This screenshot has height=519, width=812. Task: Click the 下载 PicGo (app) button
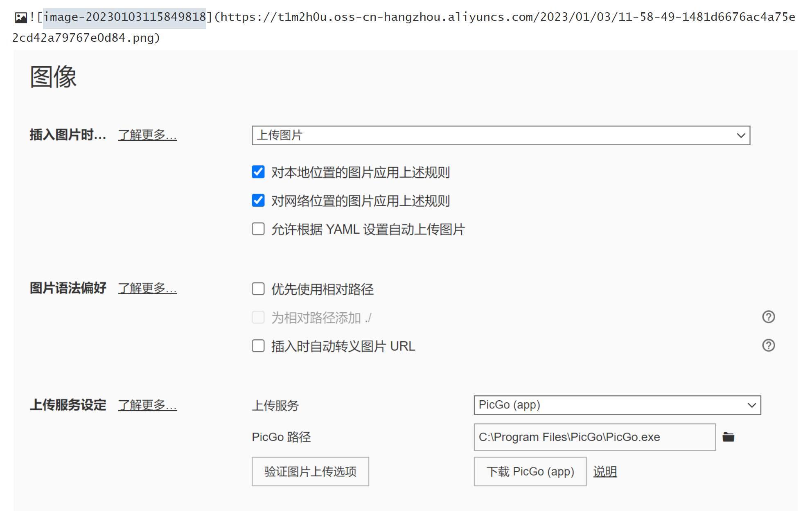tap(530, 472)
